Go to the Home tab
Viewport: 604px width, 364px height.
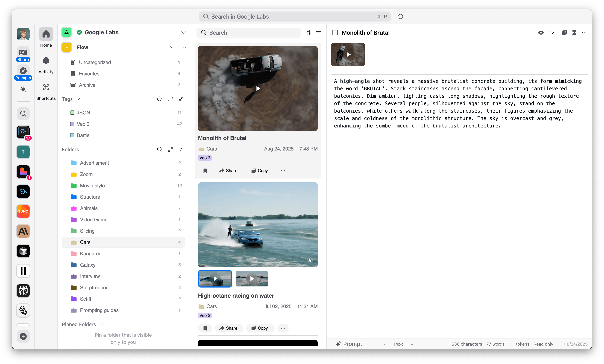[x=46, y=34]
